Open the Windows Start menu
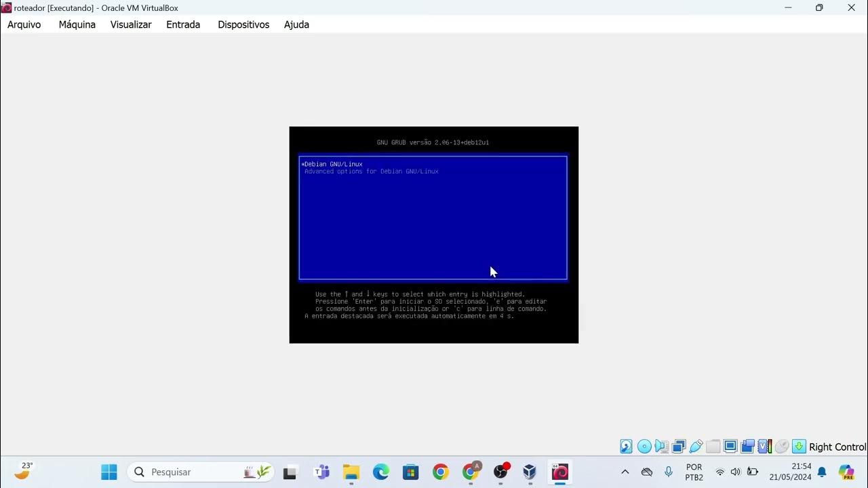 point(109,472)
